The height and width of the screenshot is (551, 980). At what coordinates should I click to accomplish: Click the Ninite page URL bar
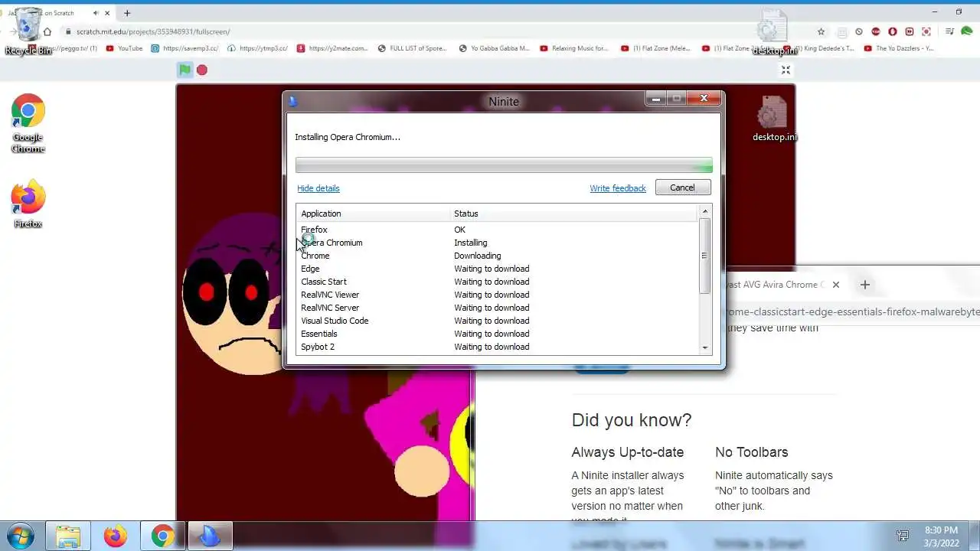point(851,311)
